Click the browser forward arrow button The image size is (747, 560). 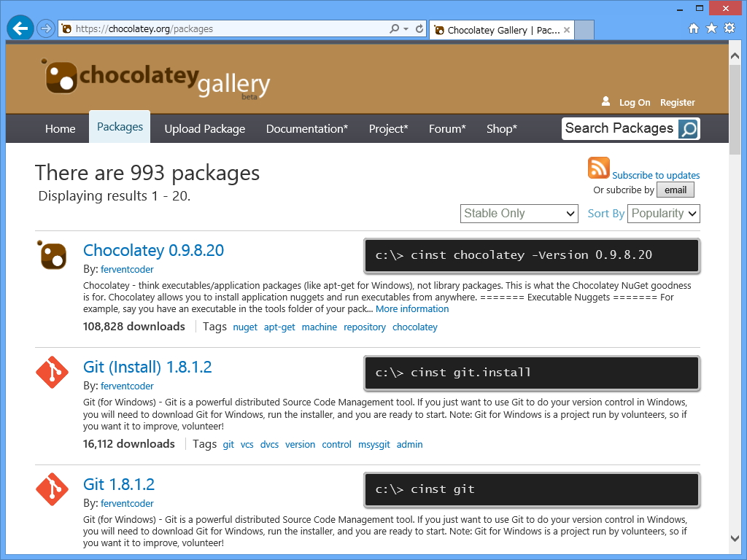click(x=46, y=28)
